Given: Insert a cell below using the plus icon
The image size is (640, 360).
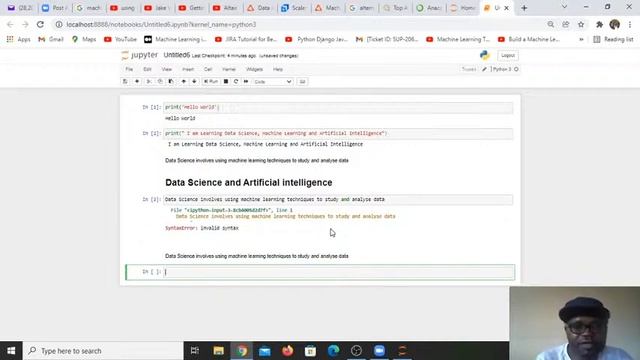Looking at the screenshot, I should [137, 82].
